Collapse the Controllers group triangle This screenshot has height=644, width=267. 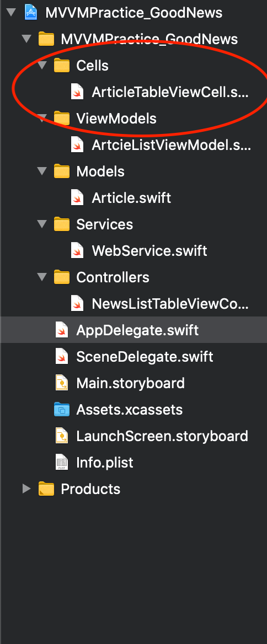pyautogui.click(x=42, y=277)
